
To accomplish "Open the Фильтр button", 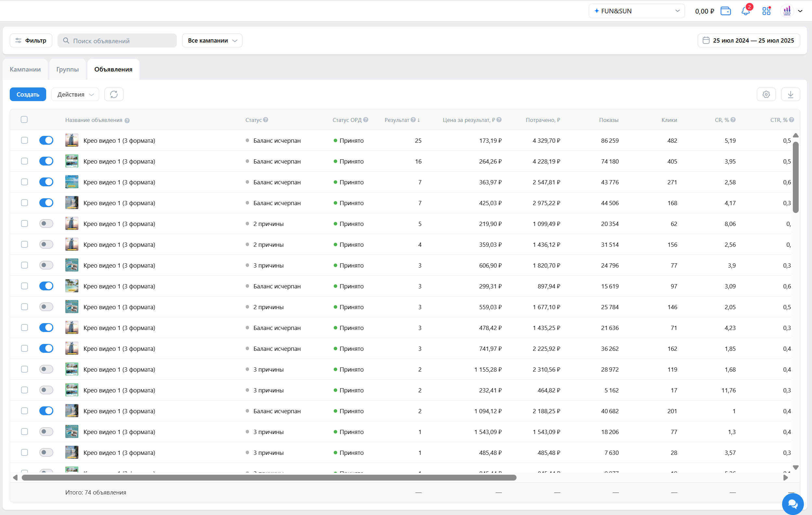I will pos(31,40).
